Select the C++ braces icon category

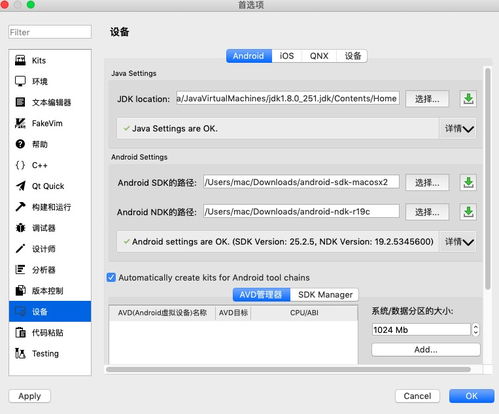pyautogui.click(x=20, y=165)
